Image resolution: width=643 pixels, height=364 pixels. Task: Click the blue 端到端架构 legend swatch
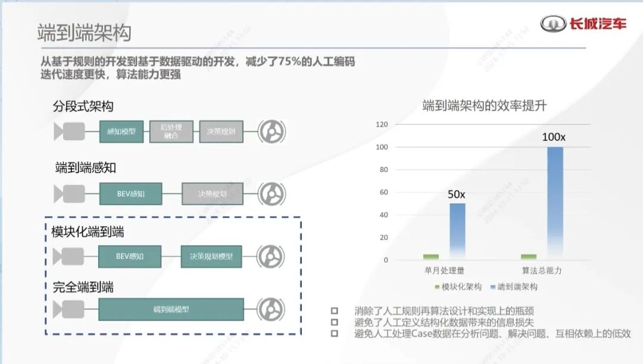493,287
